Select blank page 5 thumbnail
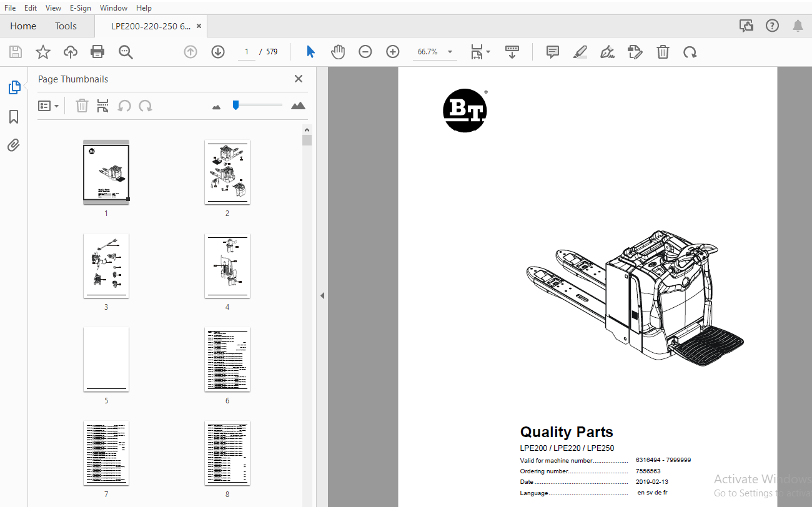 coord(106,359)
